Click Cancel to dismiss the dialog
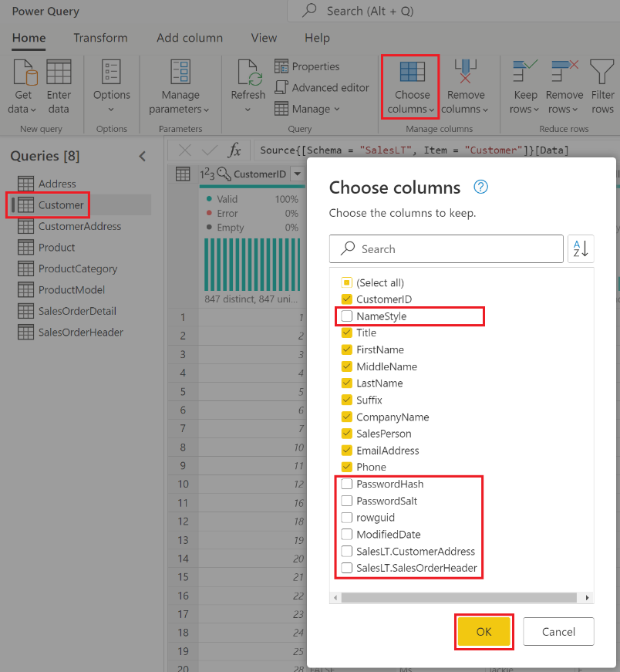 coord(558,631)
